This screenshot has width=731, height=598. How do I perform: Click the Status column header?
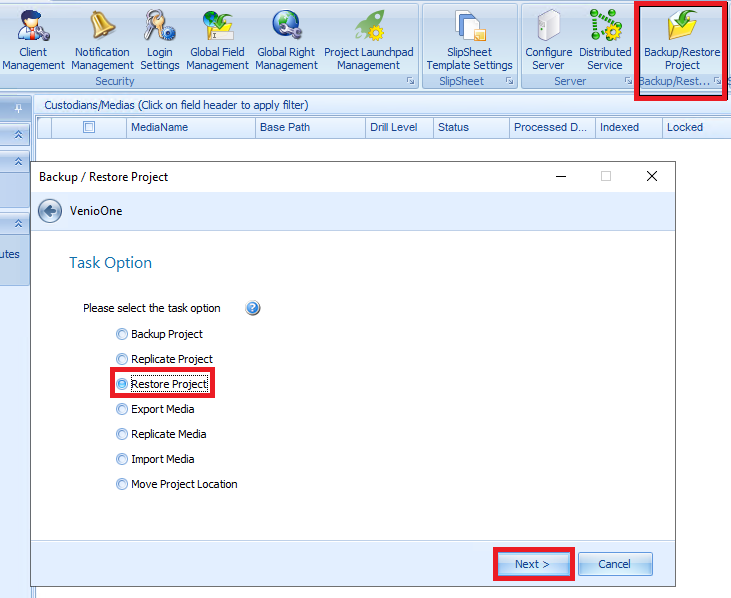coord(471,128)
